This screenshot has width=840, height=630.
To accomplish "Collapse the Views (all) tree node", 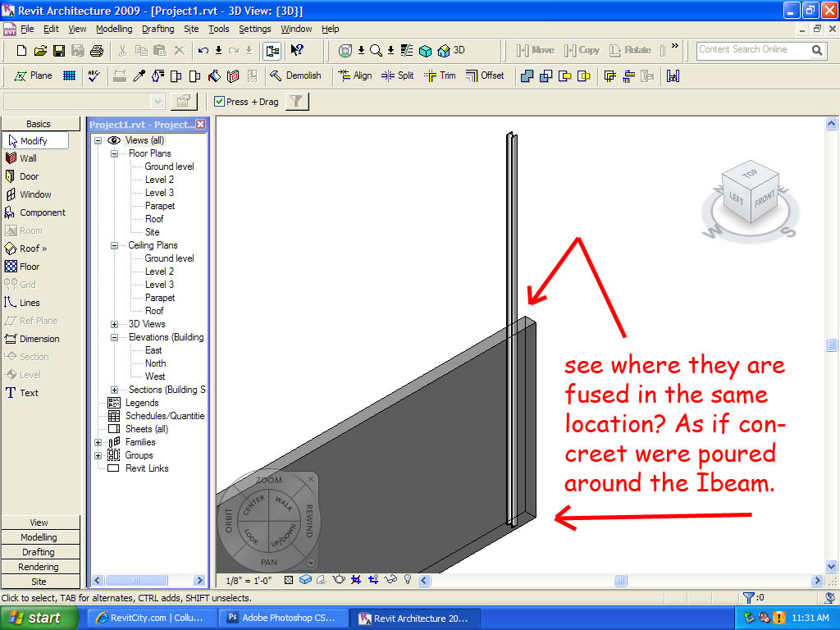I will [98, 140].
